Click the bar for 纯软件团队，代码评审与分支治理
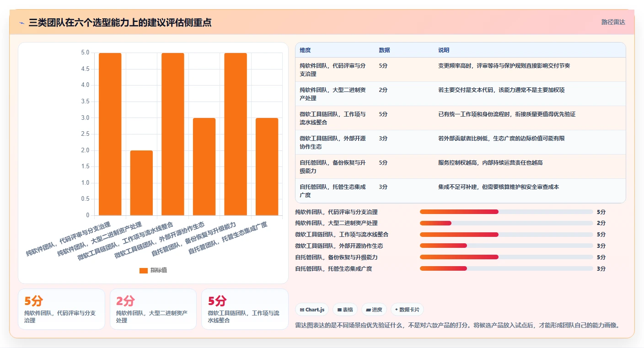644x348 pixels. pos(110,134)
